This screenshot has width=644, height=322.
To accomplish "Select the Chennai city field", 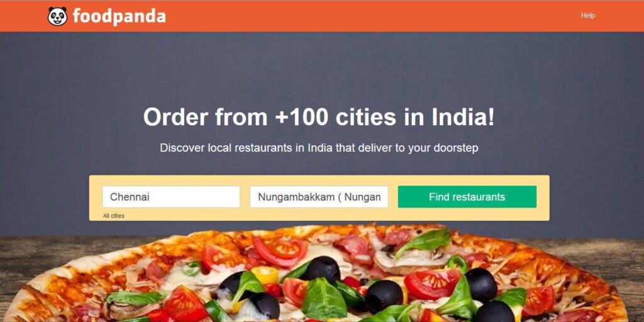I will pos(171,197).
